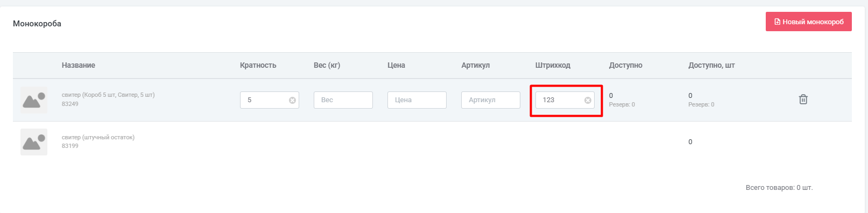Viewport: 868px width, 213px height.
Task: Click the Кратность column header
Action: tap(258, 65)
